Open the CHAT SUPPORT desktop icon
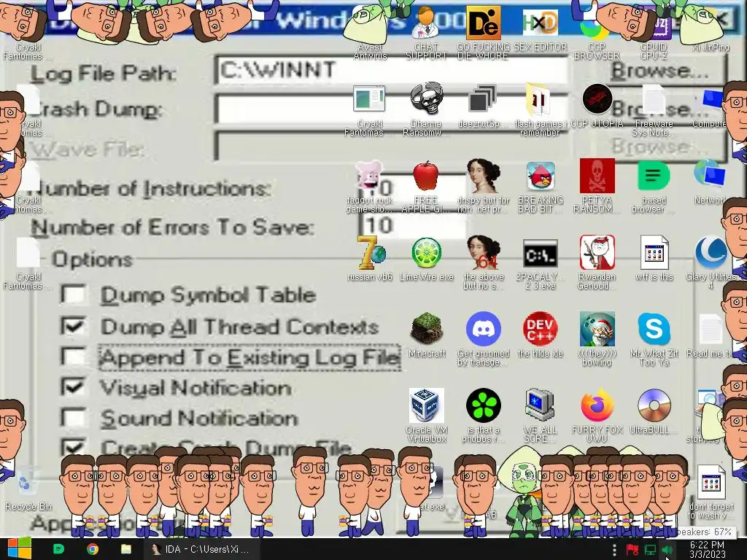Screen dimensions: 747x560 [x=426, y=23]
